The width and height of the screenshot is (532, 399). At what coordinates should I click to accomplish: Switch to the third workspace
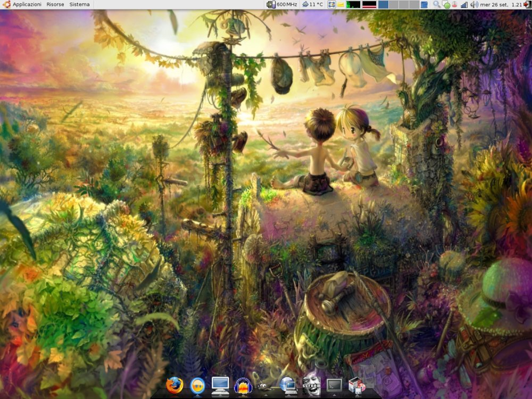tap(403, 4)
